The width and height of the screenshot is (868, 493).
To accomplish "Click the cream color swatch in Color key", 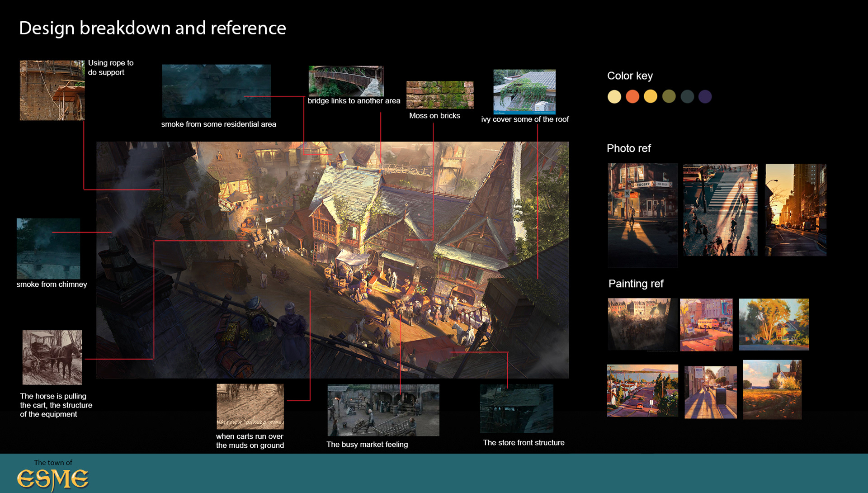I will click(614, 97).
